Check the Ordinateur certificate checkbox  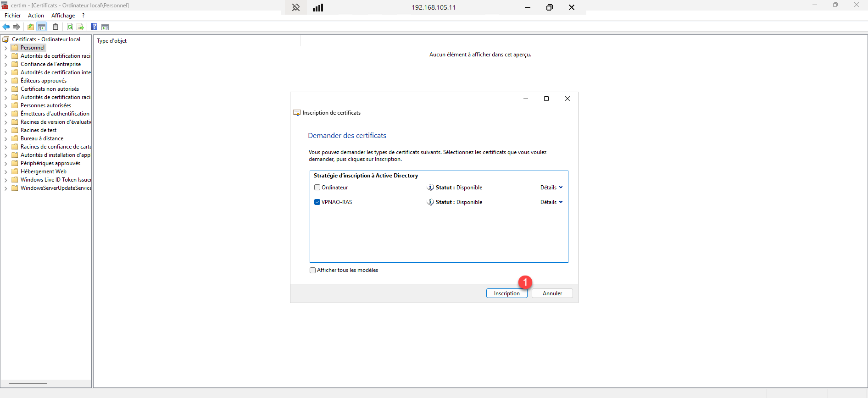(317, 188)
